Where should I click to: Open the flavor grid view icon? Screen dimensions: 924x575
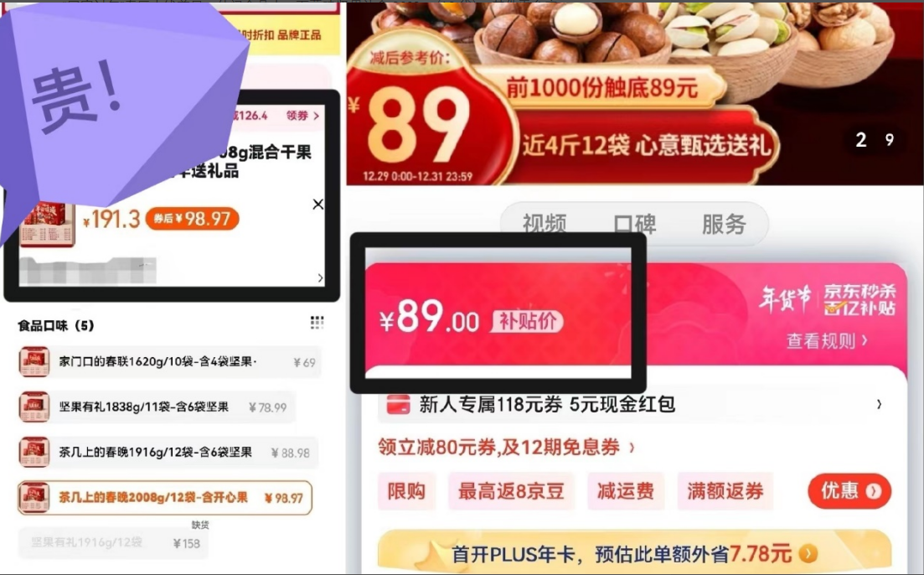pos(317,322)
